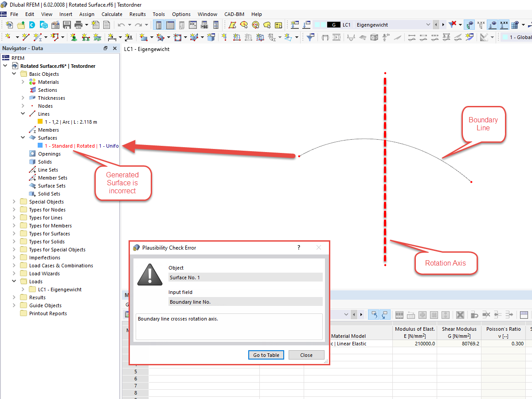Open the Calculate menu
532x399 pixels.
tap(112, 14)
